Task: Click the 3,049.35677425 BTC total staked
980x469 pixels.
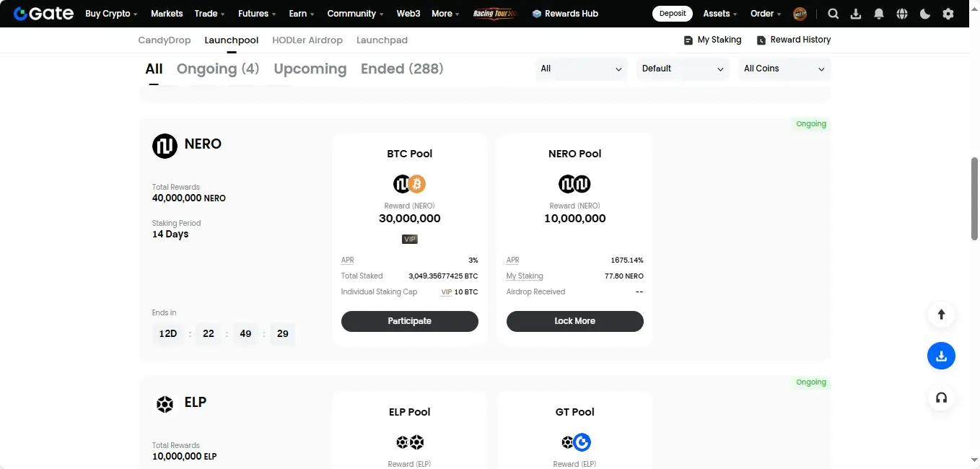Action: pos(443,276)
